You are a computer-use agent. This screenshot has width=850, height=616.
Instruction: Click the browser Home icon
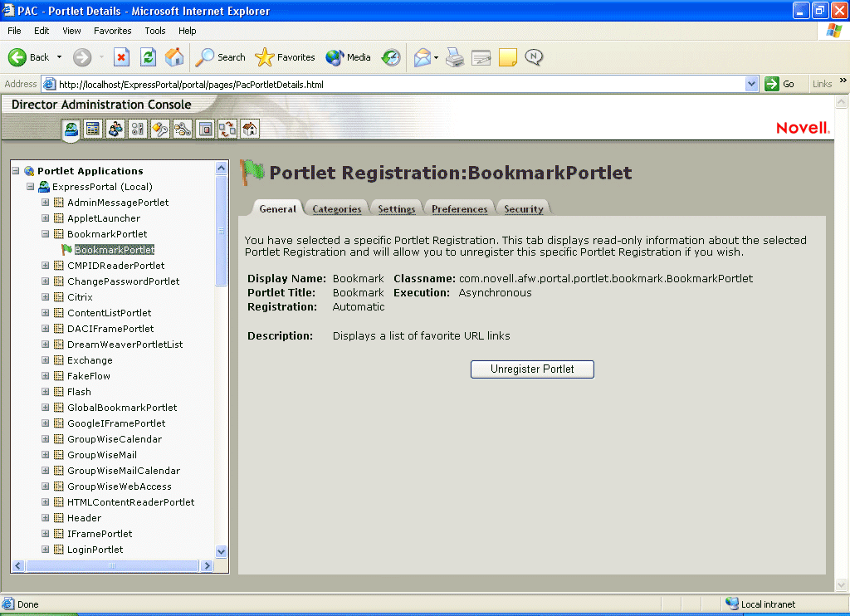click(x=174, y=57)
